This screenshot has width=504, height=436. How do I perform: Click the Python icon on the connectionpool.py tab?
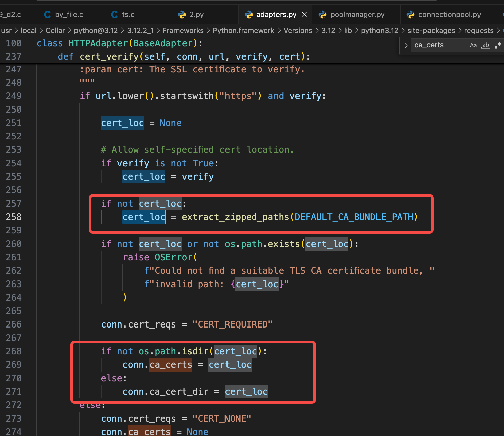(411, 14)
